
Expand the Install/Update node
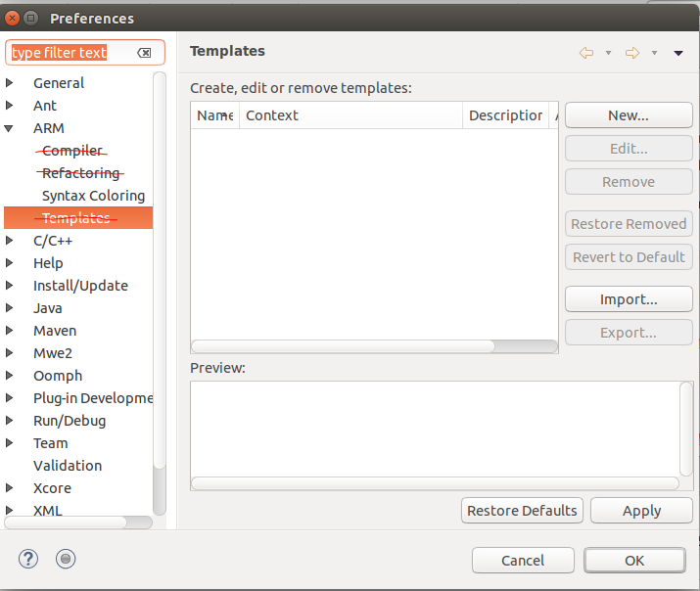pyautogui.click(x=9, y=286)
